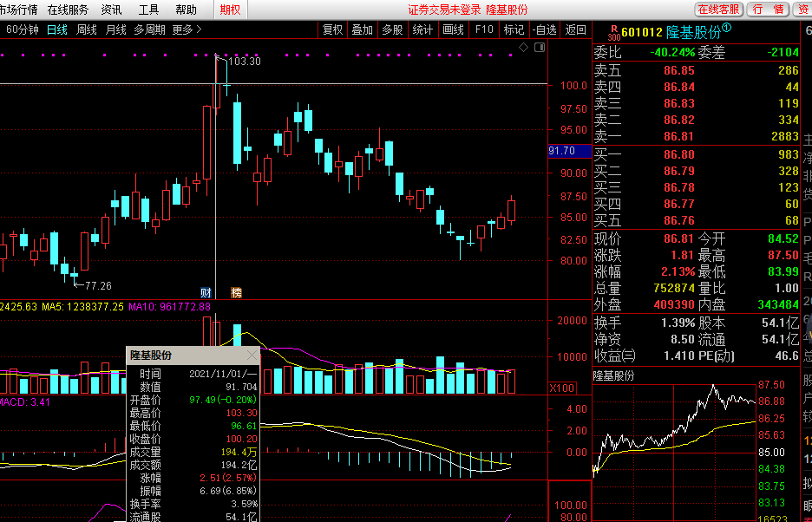Click the 在线客服 button
The height and width of the screenshot is (522, 812).
[719, 10]
